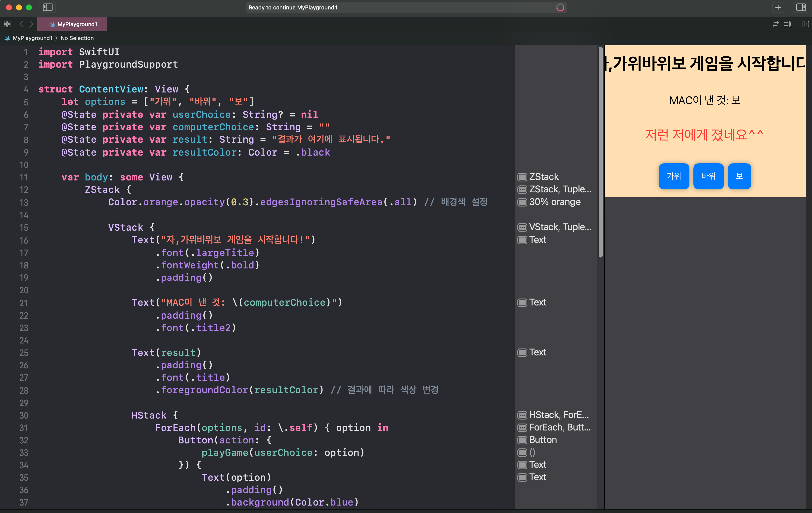Open the No Selection jump bar menu
The image size is (812, 513).
click(x=77, y=38)
